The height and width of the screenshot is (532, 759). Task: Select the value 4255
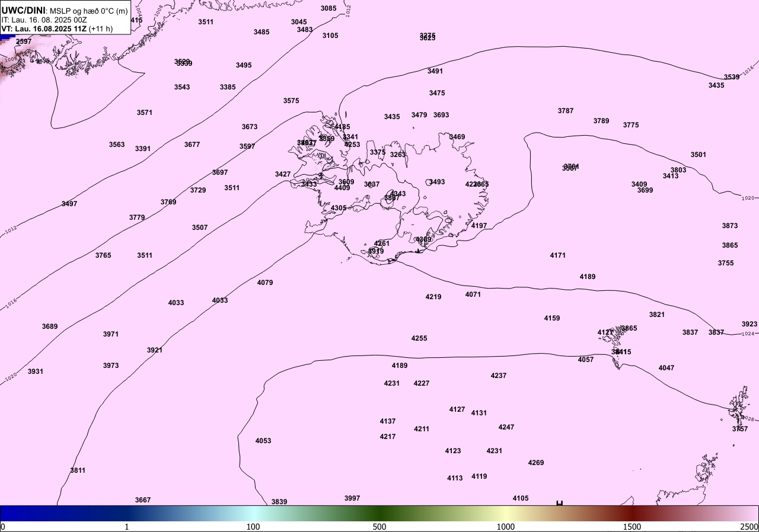pos(419,338)
